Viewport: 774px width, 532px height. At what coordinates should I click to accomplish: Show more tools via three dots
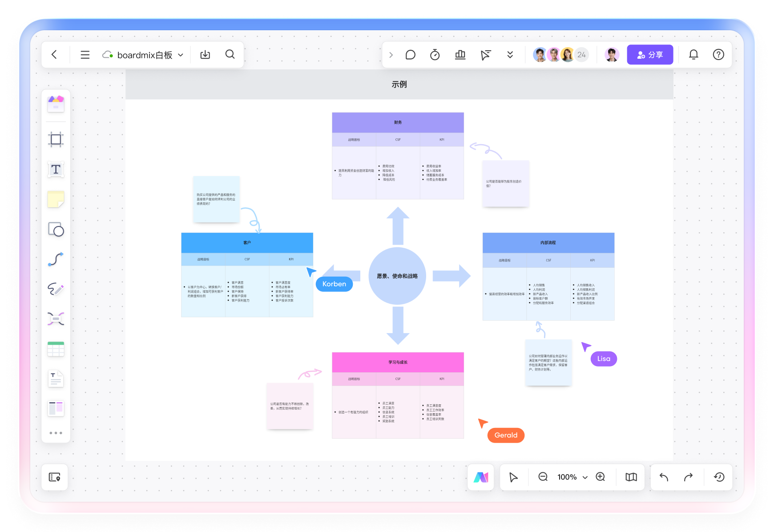pos(56,433)
